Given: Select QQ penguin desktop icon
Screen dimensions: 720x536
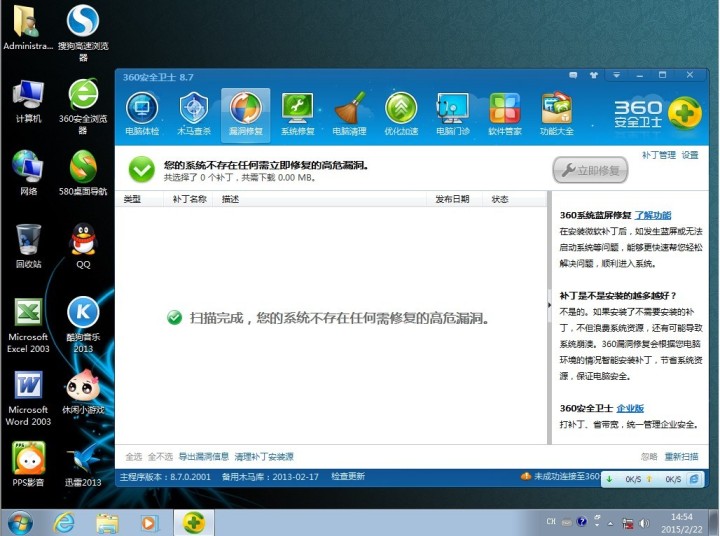Looking at the screenshot, I should (x=83, y=246).
